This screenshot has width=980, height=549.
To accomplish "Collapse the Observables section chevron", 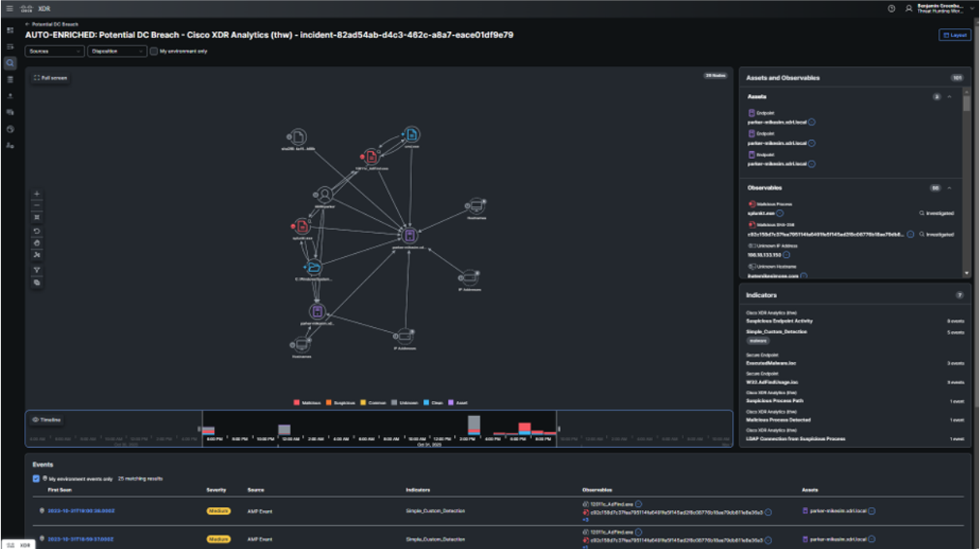I will click(949, 188).
